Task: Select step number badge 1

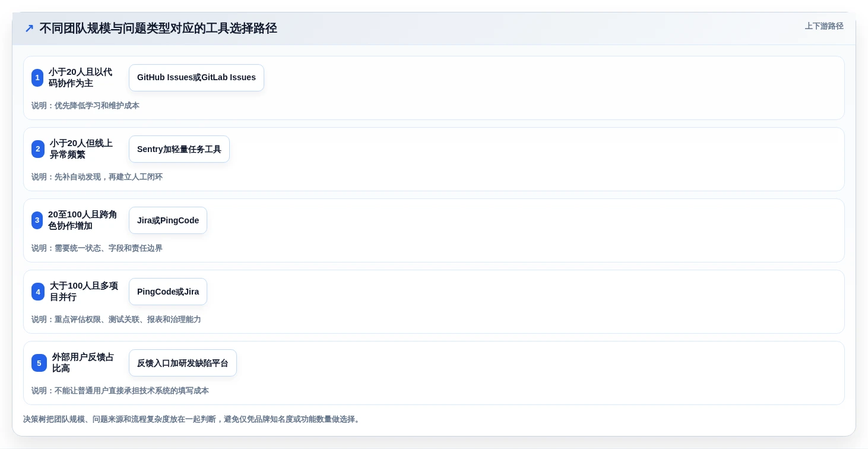Action: [x=37, y=78]
